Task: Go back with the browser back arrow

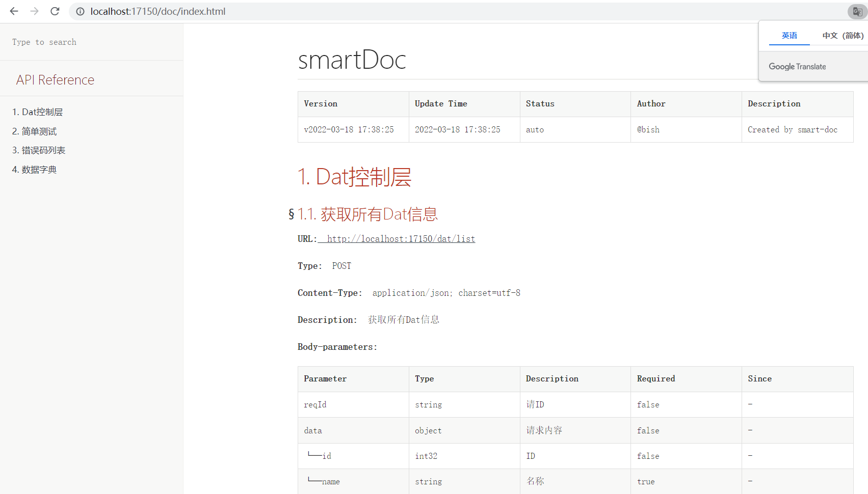Action: click(14, 11)
